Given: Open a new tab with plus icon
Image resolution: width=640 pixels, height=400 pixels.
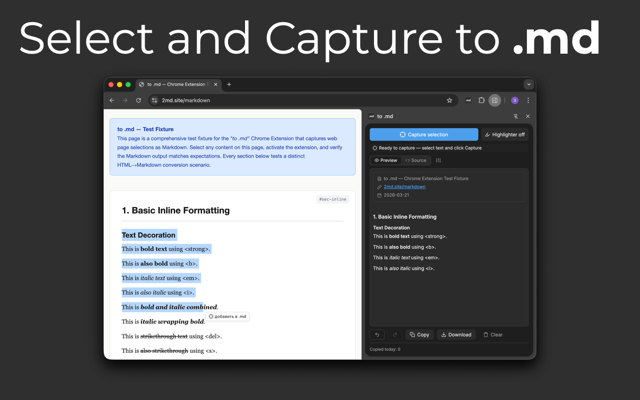Looking at the screenshot, I should point(229,84).
